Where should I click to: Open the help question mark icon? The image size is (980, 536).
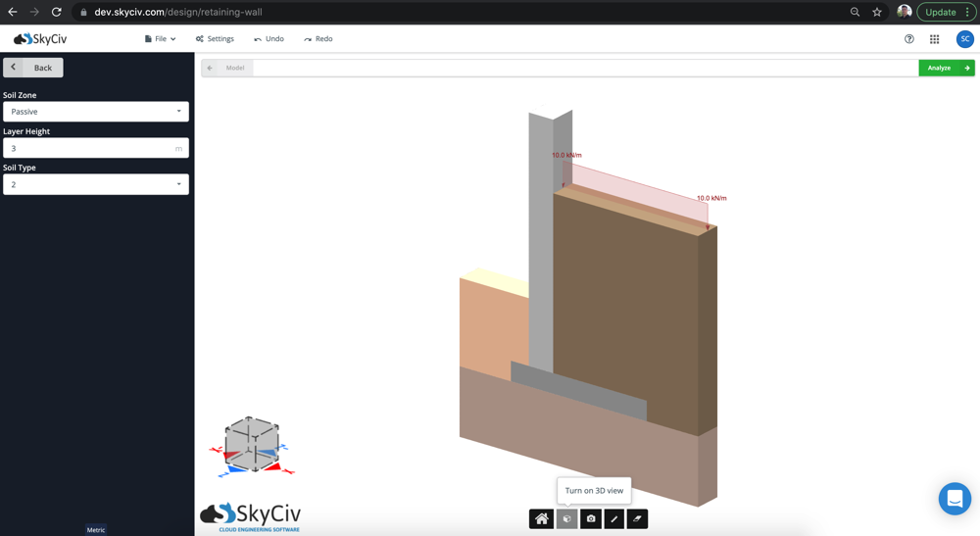click(x=908, y=39)
